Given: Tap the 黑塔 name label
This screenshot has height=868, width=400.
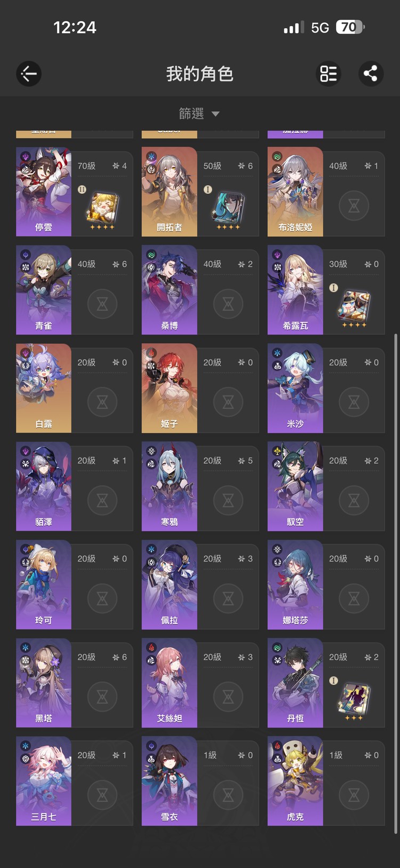Looking at the screenshot, I should [44, 719].
